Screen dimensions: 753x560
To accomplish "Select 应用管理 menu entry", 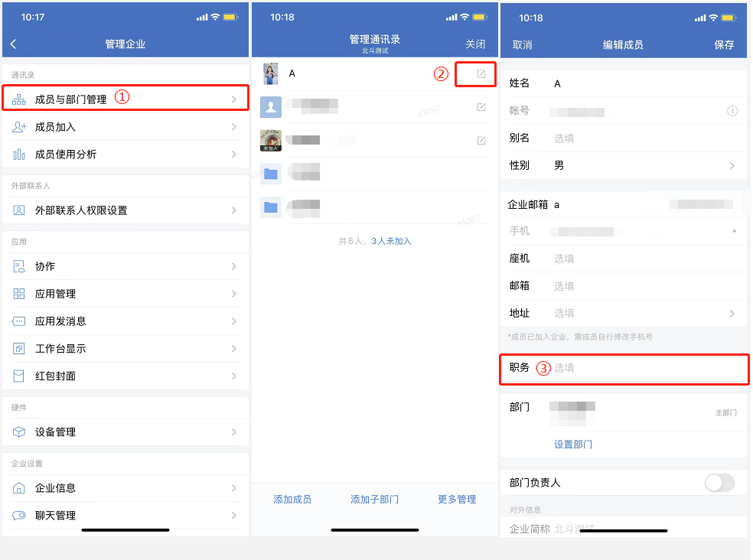I will [125, 294].
